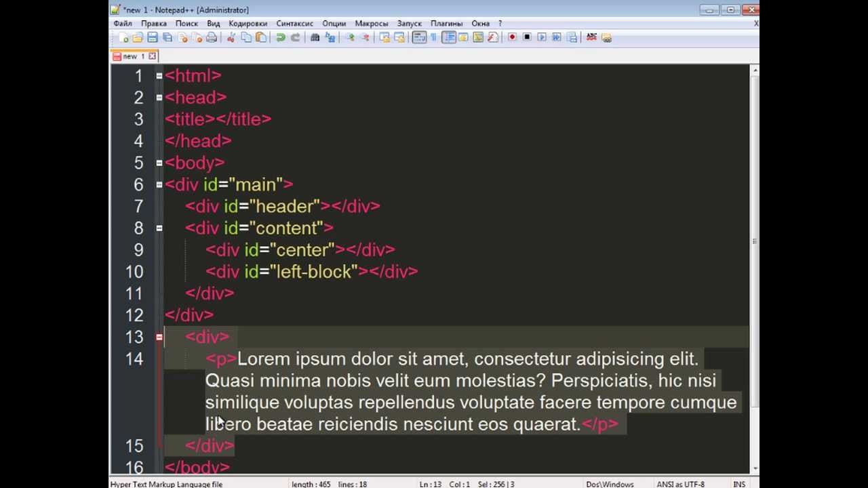The image size is (868, 488).
Task: Open Find using binoculars icon
Action: tap(315, 37)
